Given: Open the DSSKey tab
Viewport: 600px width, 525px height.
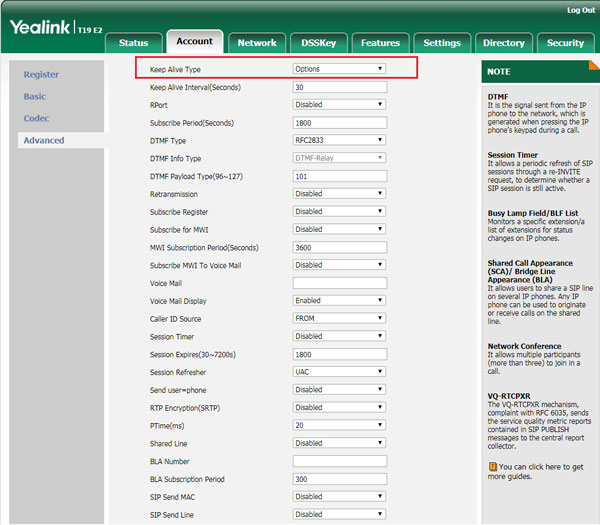Looking at the screenshot, I should pyautogui.click(x=318, y=43).
